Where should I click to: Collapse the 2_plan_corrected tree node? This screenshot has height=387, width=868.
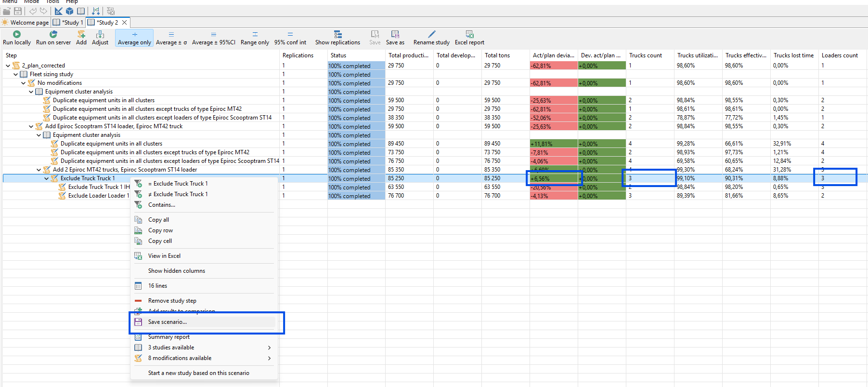point(8,66)
